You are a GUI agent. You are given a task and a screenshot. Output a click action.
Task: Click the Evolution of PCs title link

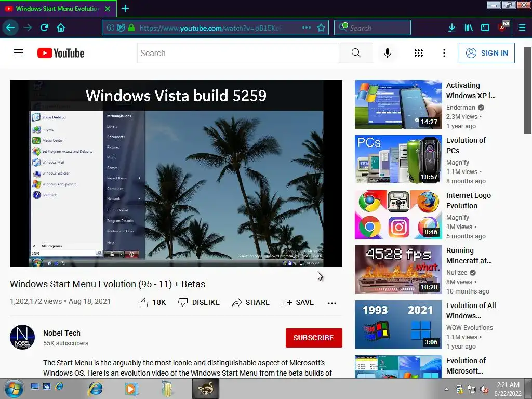click(x=466, y=145)
